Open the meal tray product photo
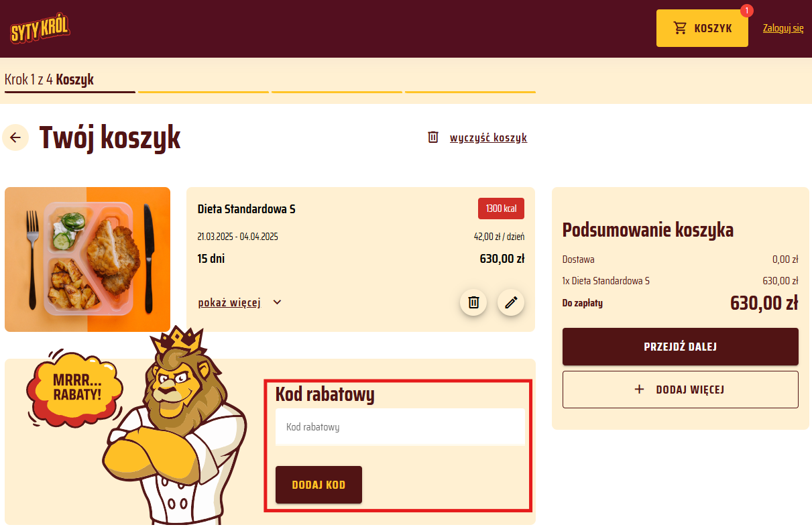Screen dimensions: 812x529 point(87,259)
